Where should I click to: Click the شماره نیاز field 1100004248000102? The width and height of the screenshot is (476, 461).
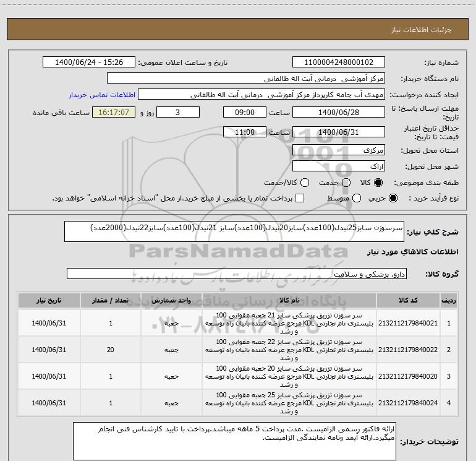click(x=339, y=62)
